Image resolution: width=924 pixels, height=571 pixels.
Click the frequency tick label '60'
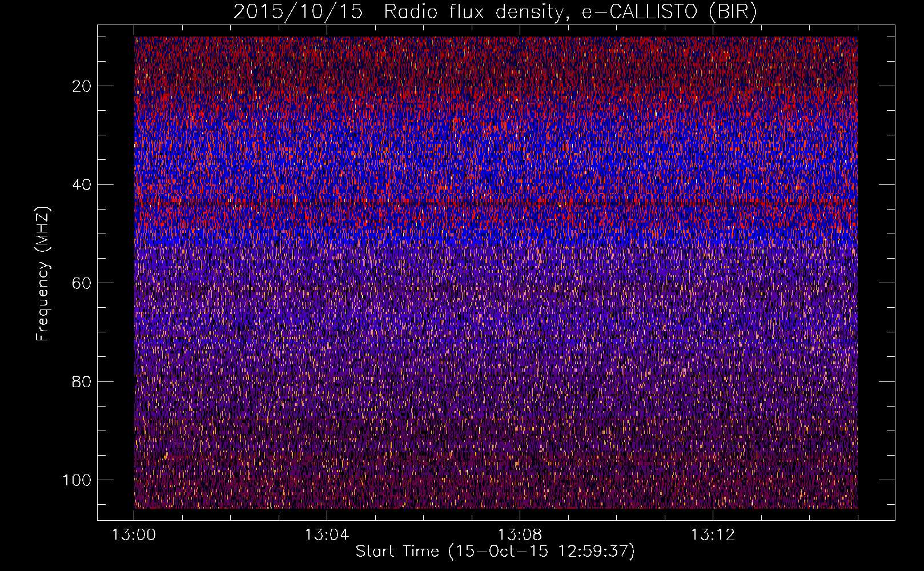click(x=82, y=283)
